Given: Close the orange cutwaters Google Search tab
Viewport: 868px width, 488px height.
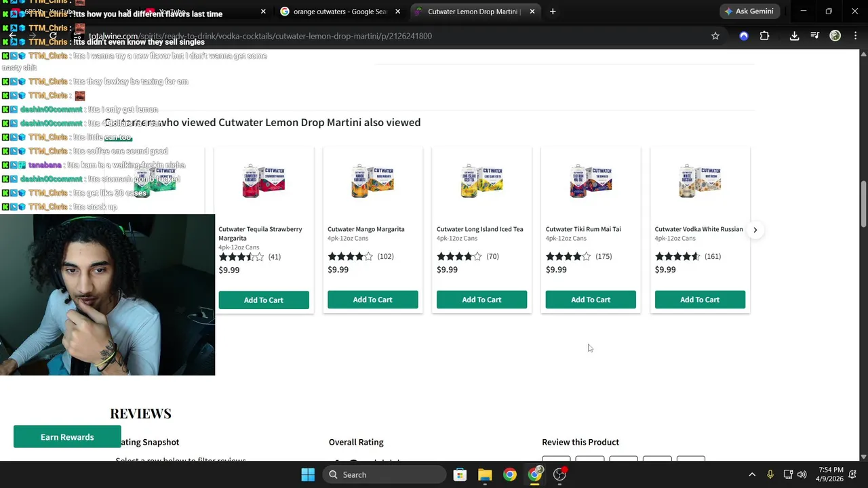Looking at the screenshot, I should point(397,12).
